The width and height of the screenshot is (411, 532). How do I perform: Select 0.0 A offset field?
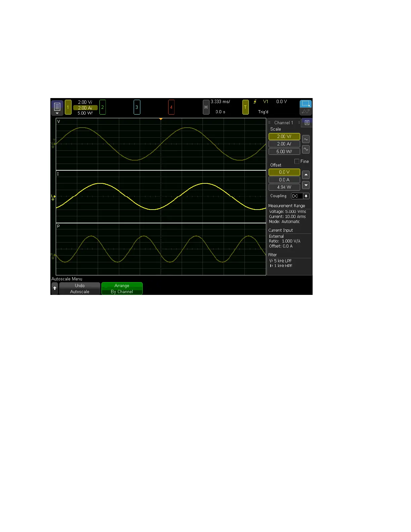click(x=284, y=180)
